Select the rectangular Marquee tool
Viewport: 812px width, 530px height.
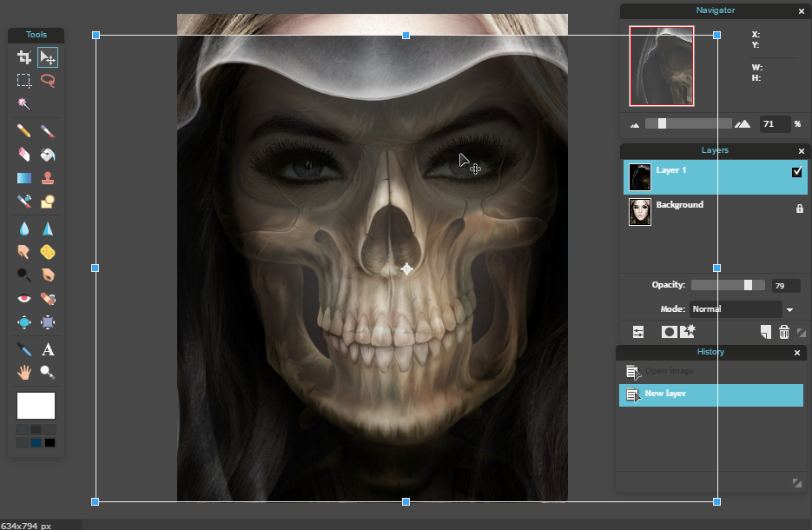(23, 80)
